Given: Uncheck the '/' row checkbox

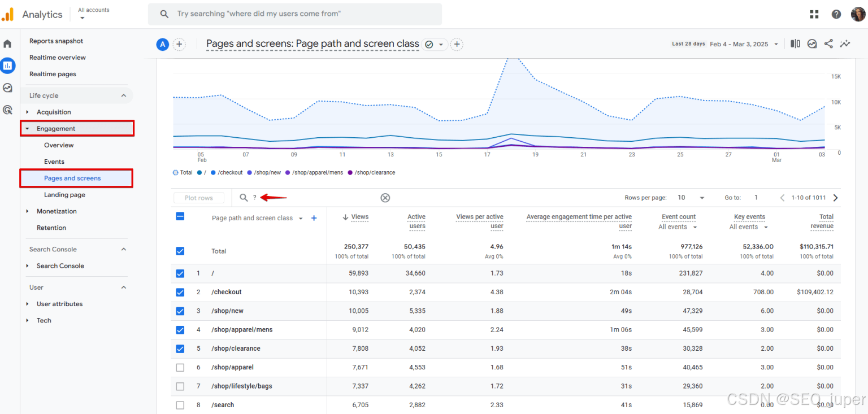Looking at the screenshot, I should (180, 273).
